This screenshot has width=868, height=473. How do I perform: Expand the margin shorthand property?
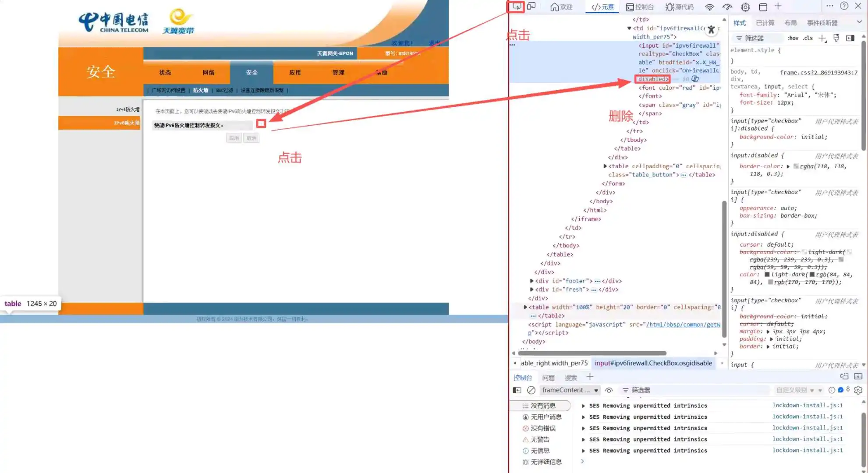click(768, 332)
